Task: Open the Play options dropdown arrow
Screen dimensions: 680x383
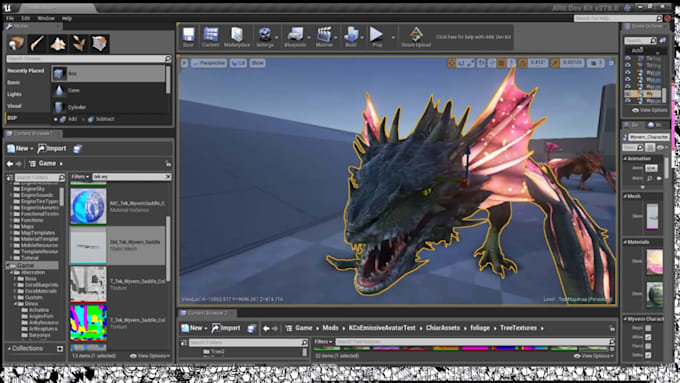Action: coord(393,37)
